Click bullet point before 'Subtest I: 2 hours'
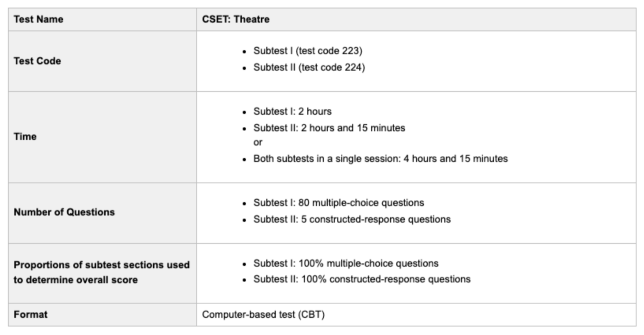 coord(245,112)
